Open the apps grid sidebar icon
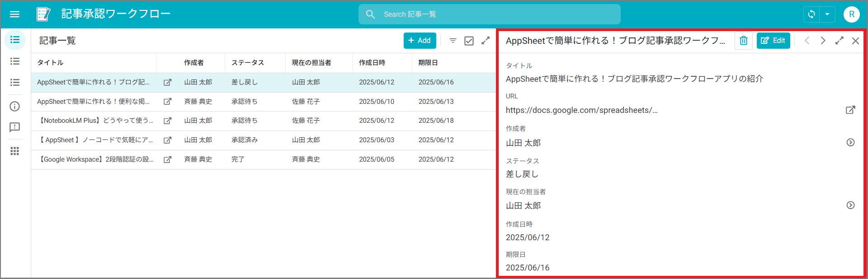The height and width of the screenshot is (279, 868). [x=15, y=151]
